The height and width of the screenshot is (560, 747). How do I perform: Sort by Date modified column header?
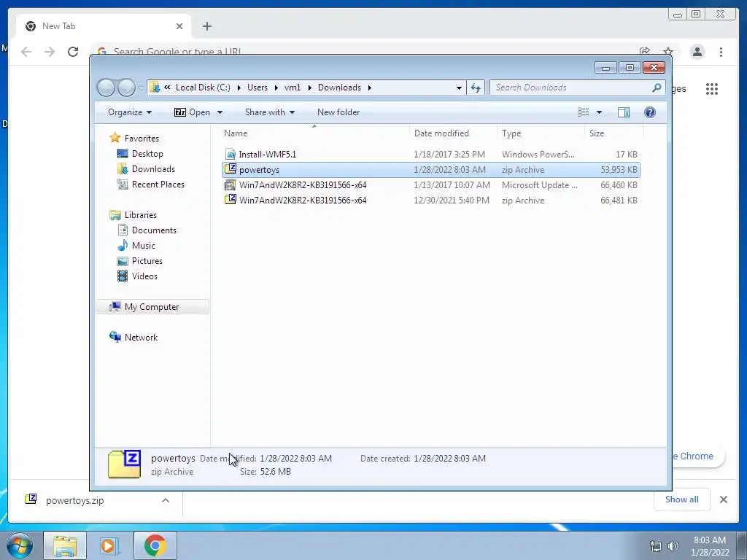click(453, 133)
